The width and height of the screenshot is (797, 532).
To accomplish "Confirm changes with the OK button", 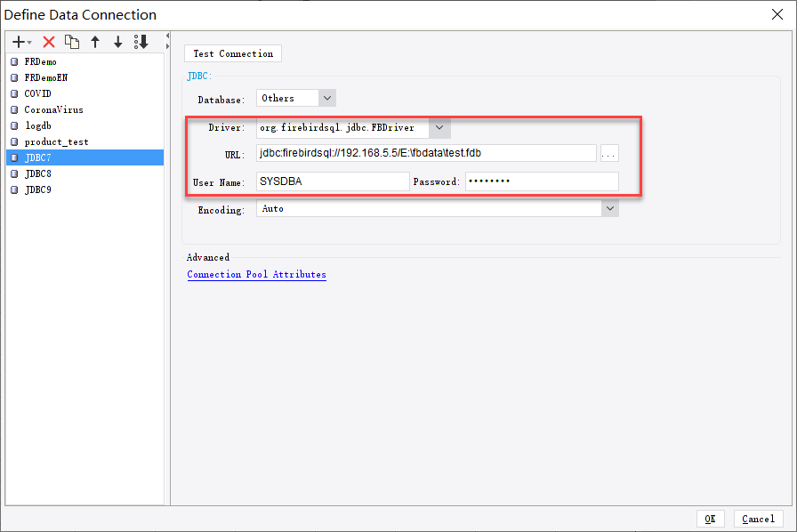I will pyautogui.click(x=709, y=519).
